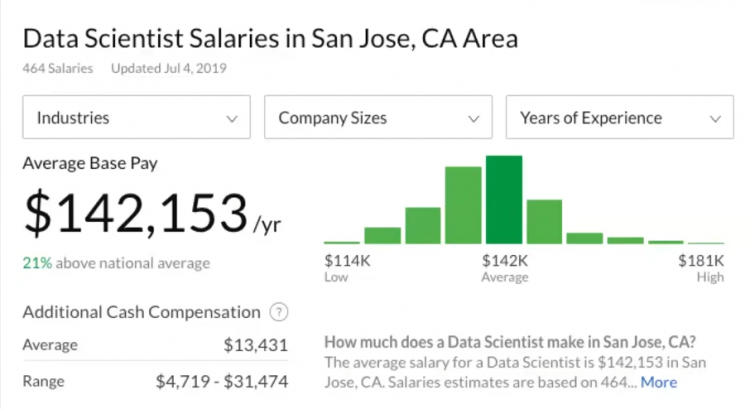Click the 21% above national average text

(116, 263)
